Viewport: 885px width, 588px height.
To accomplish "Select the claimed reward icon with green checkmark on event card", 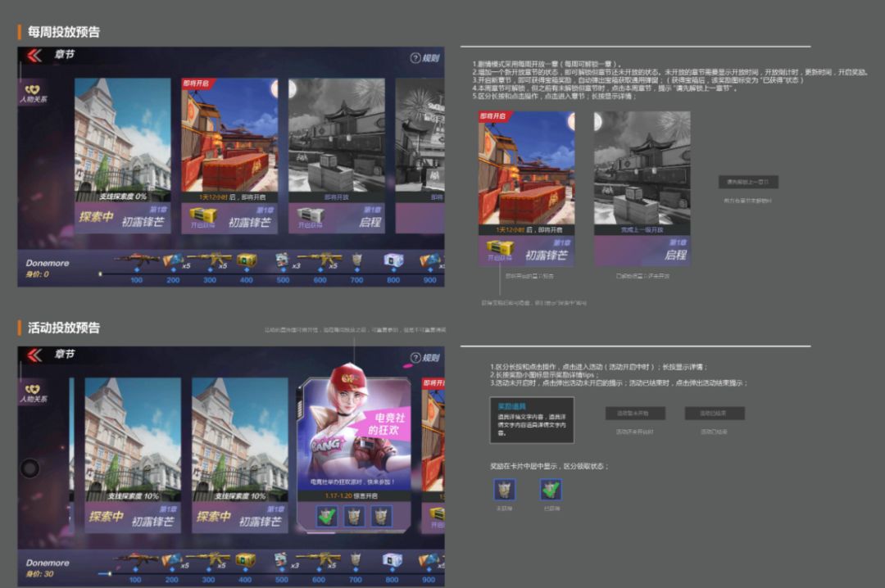I will tap(328, 515).
